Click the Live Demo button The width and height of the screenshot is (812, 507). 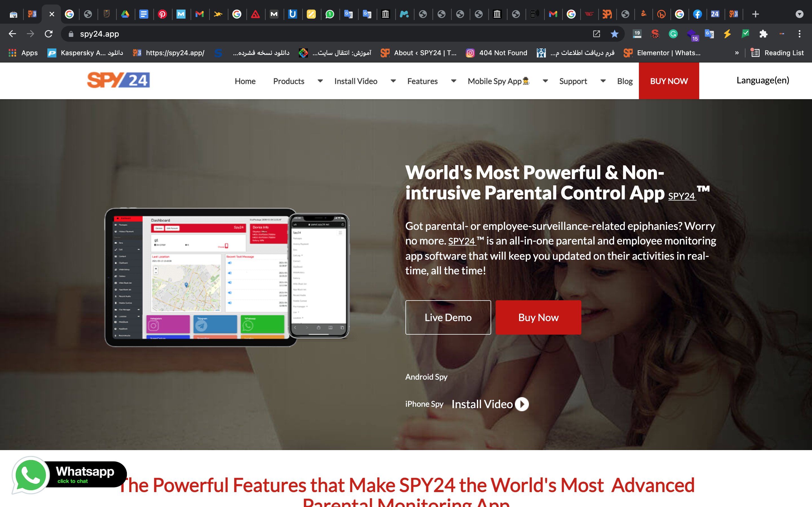click(x=448, y=317)
